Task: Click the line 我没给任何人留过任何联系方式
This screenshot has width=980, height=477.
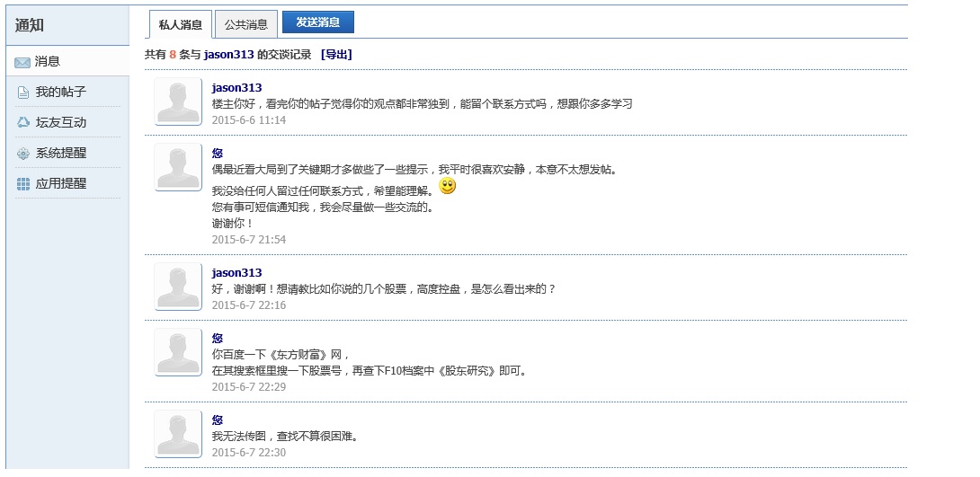Action: 323,190
